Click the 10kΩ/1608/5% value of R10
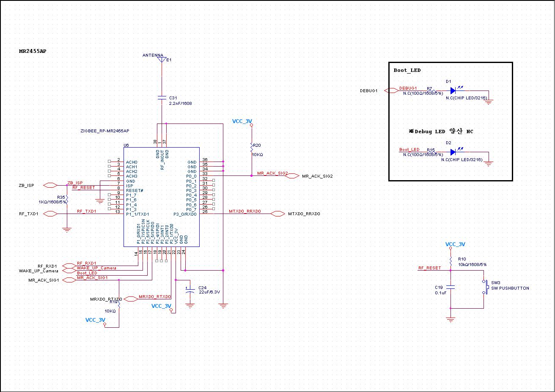Screen dimensions: 555x392 (x=472, y=264)
